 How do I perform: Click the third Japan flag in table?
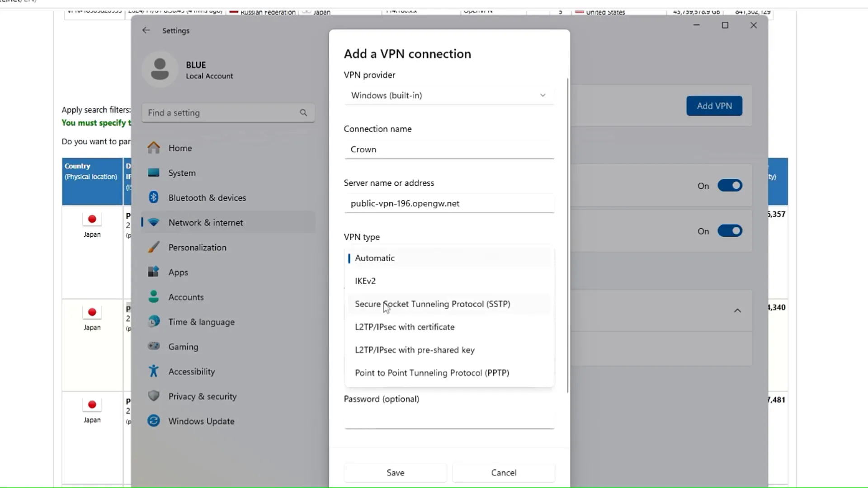tap(92, 405)
